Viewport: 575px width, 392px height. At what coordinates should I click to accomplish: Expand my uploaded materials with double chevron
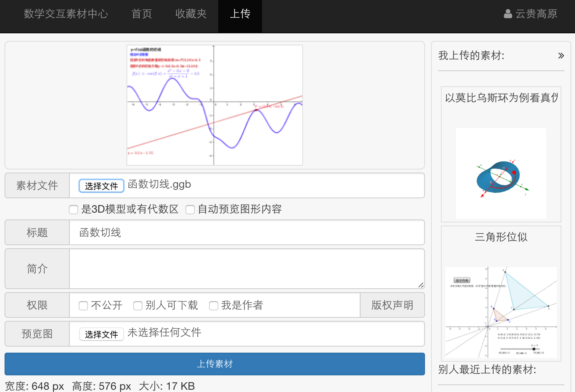point(561,56)
